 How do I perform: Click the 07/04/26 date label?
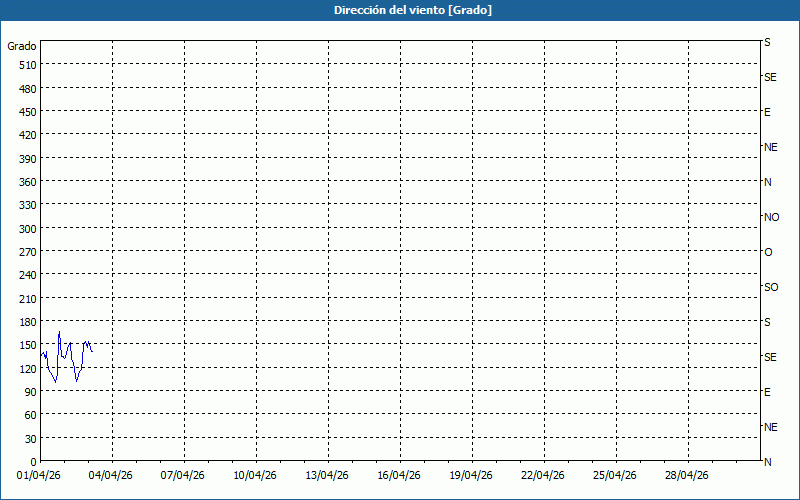pos(184,476)
